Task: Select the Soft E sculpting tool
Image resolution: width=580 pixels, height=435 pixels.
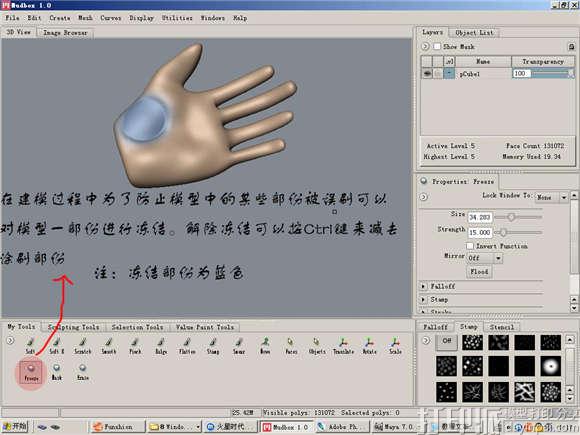Action: pyautogui.click(x=56, y=345)
